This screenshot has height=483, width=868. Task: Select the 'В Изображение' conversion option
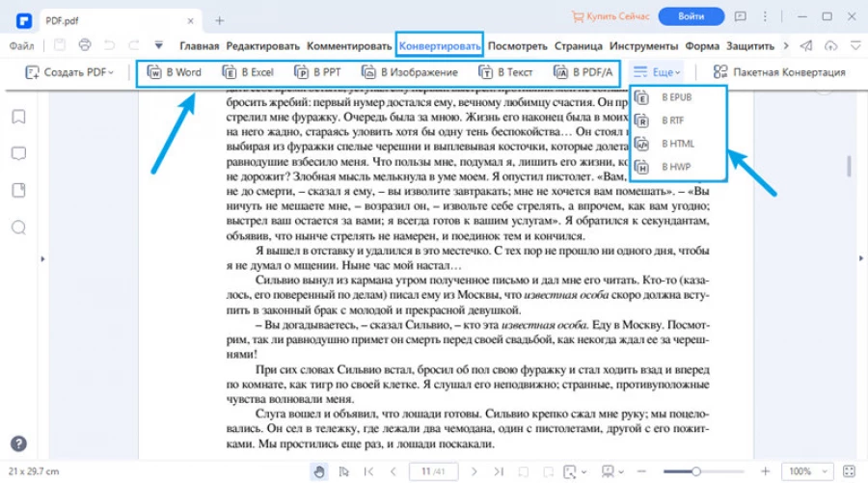[x=412, y=72]
